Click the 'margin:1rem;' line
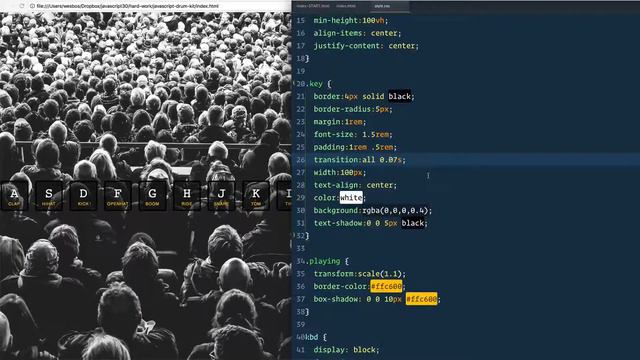The height and width of the screenshot is (360, 640). (340, 122)
